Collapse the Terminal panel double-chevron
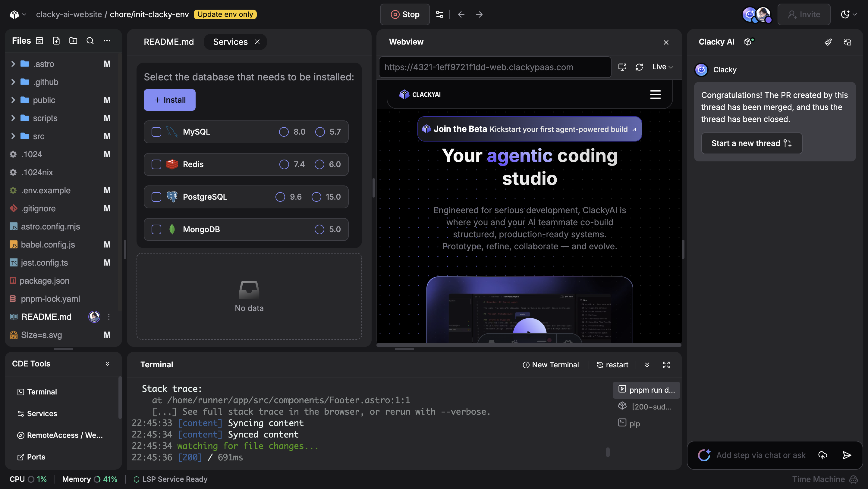The width and height of the screenshot is (868, 489). 647,365
